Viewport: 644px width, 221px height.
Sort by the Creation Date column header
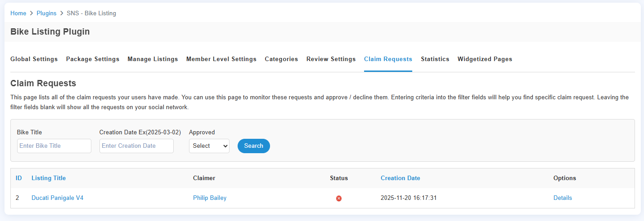[x=400, y=178]
